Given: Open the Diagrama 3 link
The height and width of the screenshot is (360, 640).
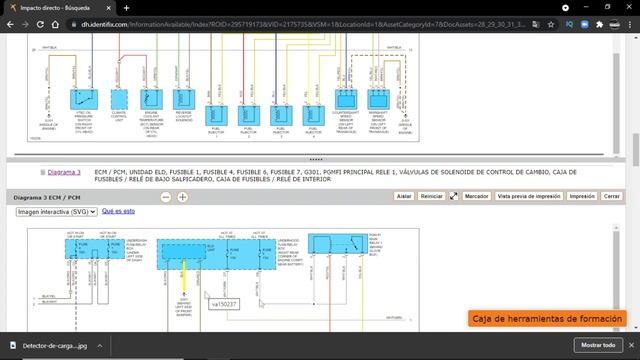Looking at the screenshot, I should [64, 172].
